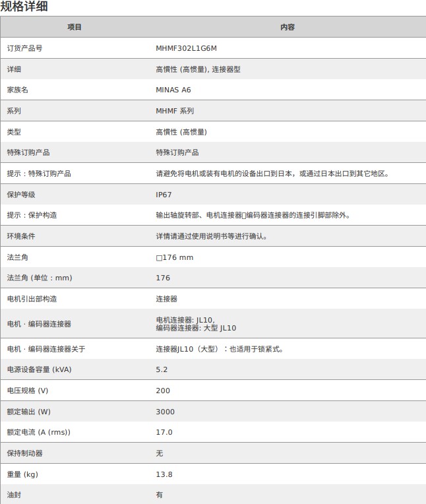Select the '176' flange value
The image size is (426, 504).
(163, 278)
